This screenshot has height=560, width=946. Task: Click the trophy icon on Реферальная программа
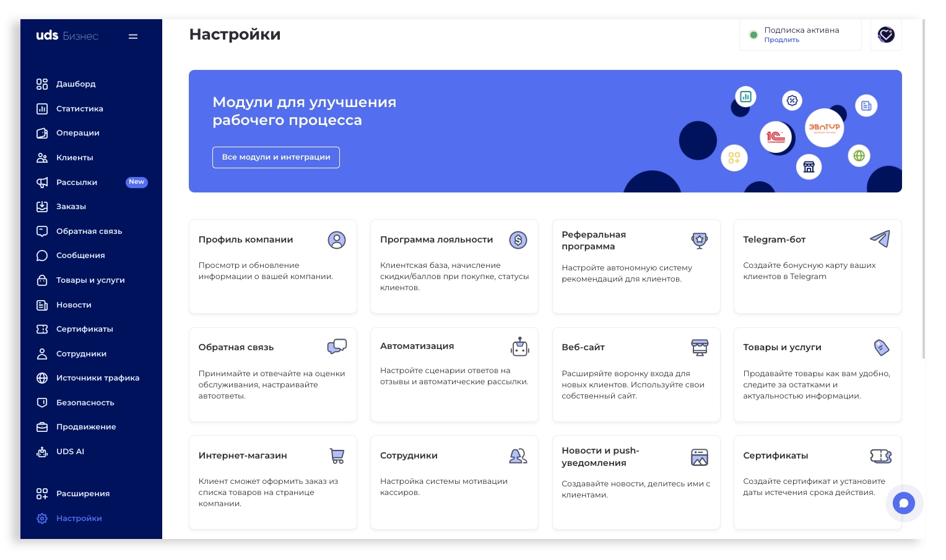pos(699,240)
